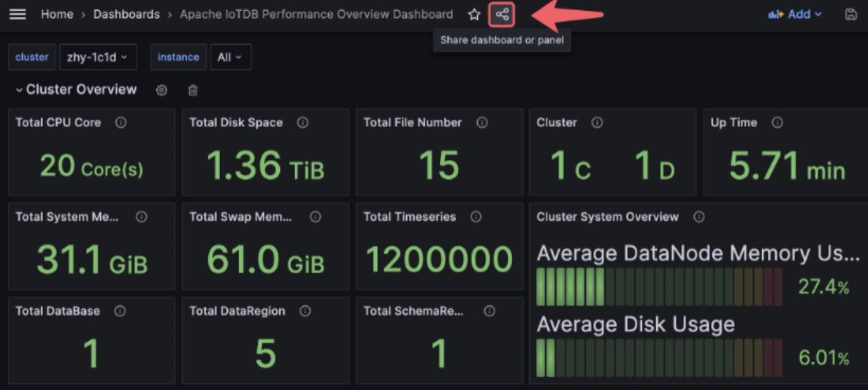This screenshot has width=868, height=390.
Task: Click the Total DataBase panel title
Action: pyautogui.click(x=58, y=311)
